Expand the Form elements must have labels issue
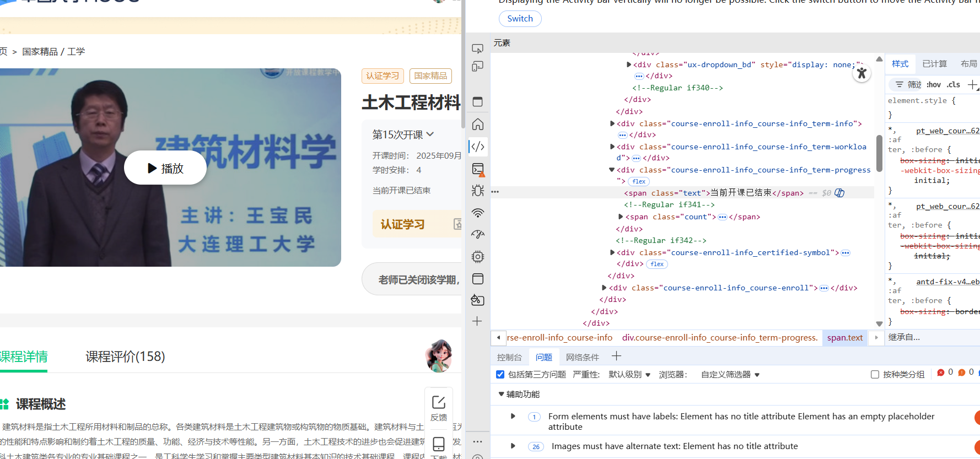Image resolution: width=980 pixels, height=459 pixels. click(x=513, y=416)
